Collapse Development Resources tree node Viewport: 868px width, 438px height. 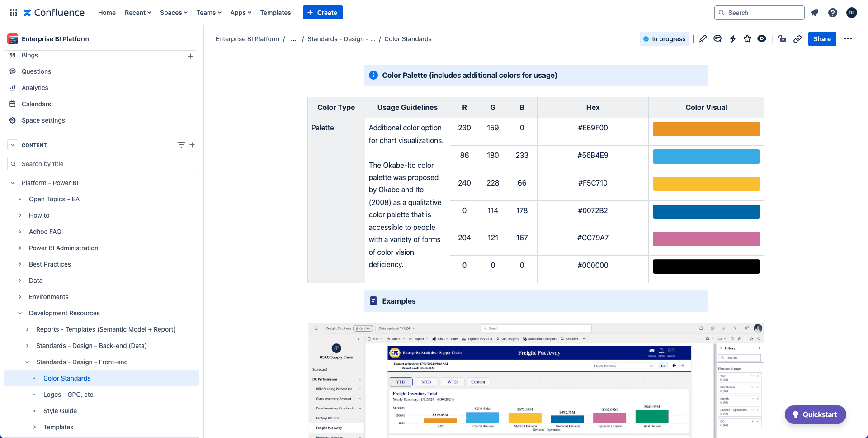point(20,313)
